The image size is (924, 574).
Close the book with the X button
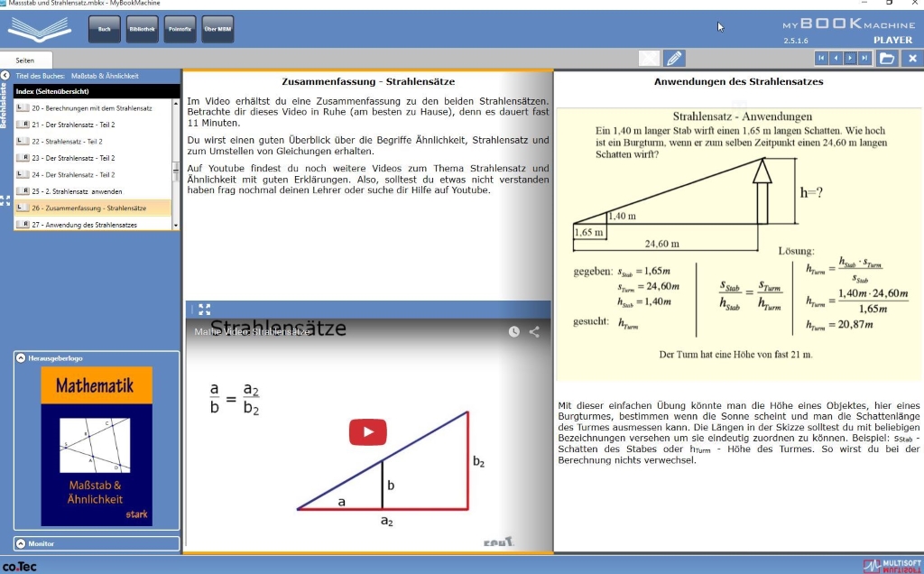pyautogui.click(x=913, y=58)
